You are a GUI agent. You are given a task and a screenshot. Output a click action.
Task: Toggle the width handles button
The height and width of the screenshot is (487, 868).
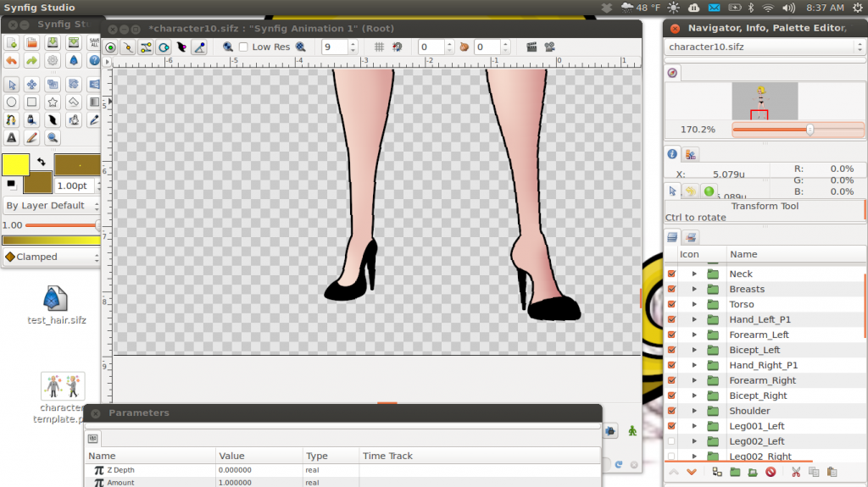point(181,47)
